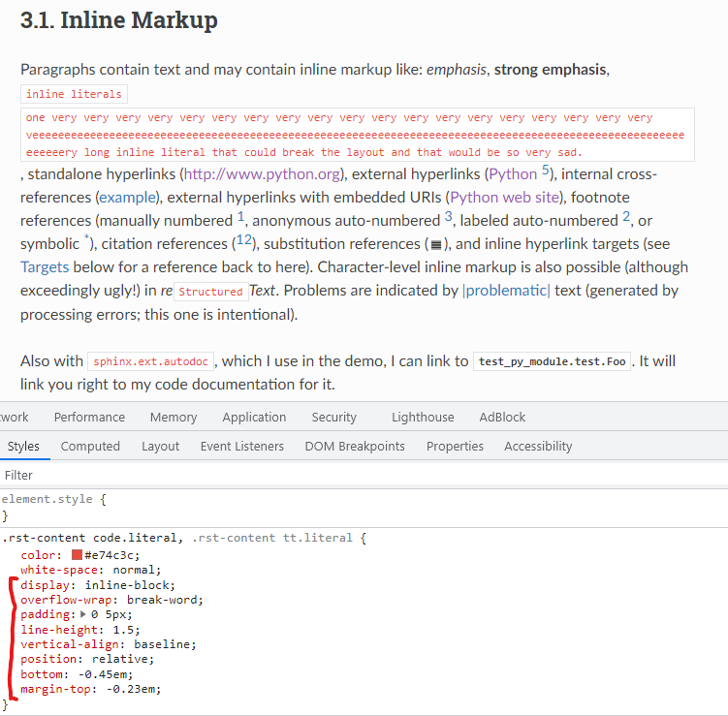Click the Filter styles input field
728x716 pixels.
364,475
